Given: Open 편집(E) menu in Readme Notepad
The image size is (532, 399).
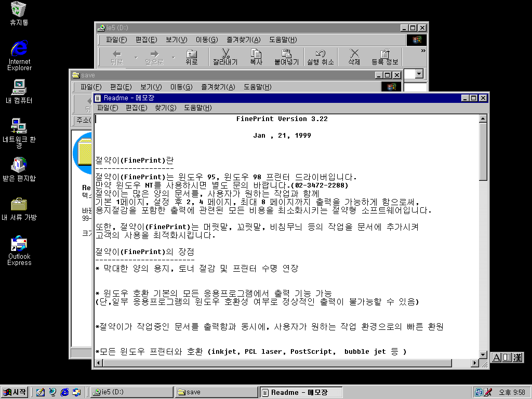Looking at the screenshot, I should (x=137, y=108).
